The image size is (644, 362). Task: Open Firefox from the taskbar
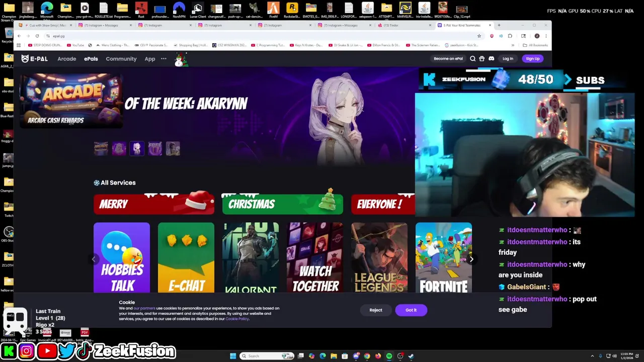(x=378, y=356)
